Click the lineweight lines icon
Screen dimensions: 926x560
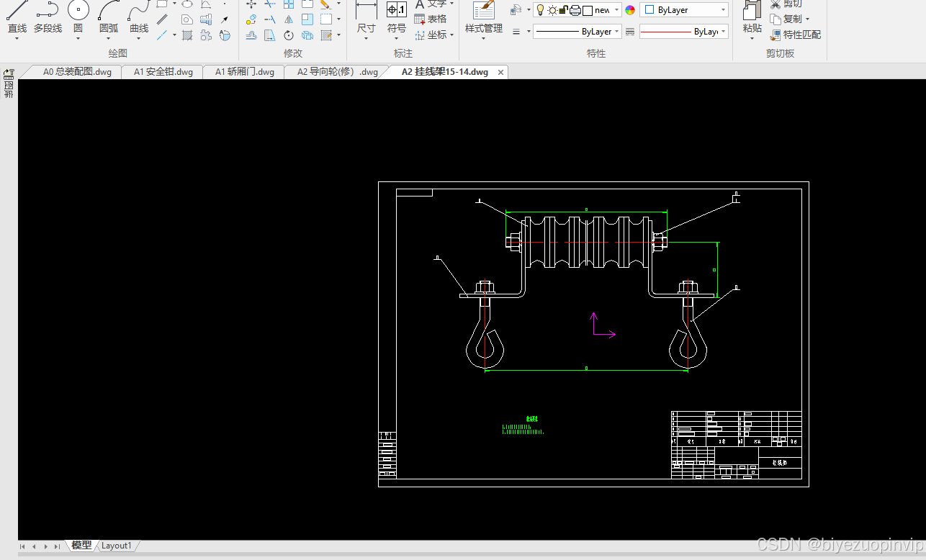pos(516,32)
